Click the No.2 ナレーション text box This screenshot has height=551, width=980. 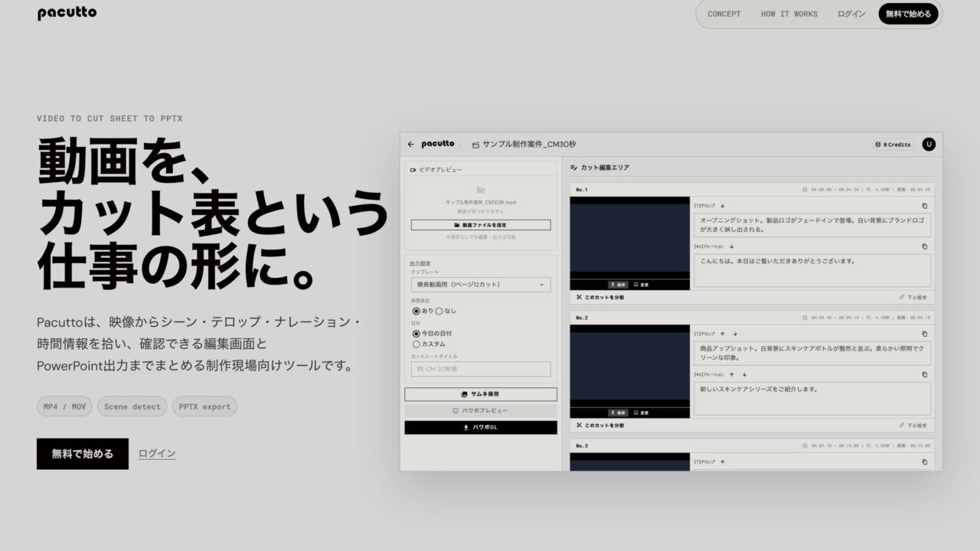pos(812,399)
